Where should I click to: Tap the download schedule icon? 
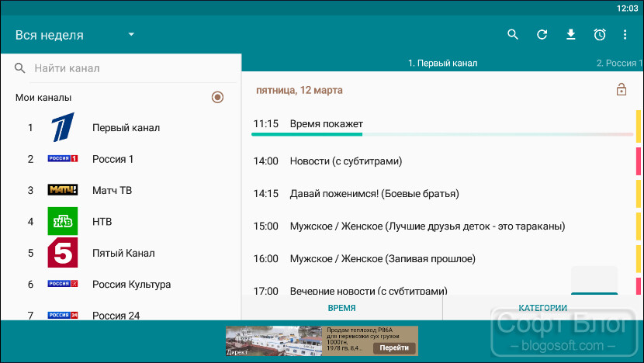[570, 34]
